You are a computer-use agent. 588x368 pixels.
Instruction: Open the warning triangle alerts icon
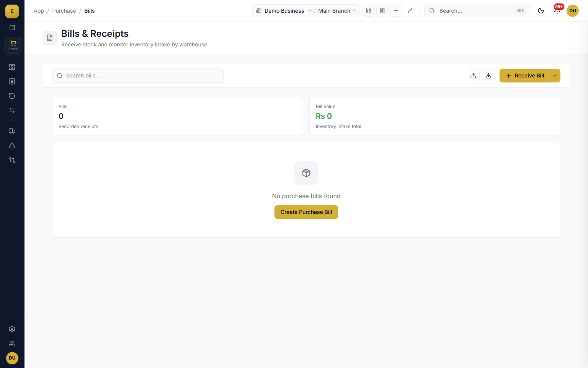point(12,146)
